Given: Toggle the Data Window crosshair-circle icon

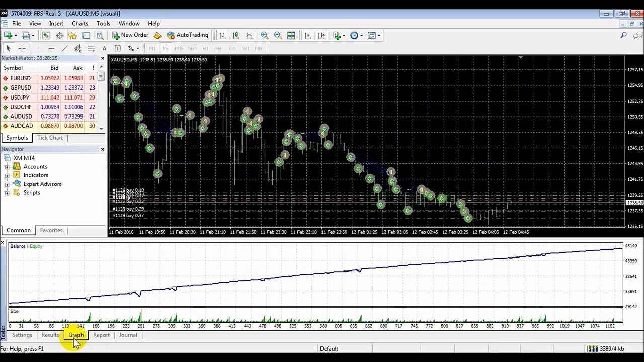Looking at the screenshot, I should click(x=59, y=35).
